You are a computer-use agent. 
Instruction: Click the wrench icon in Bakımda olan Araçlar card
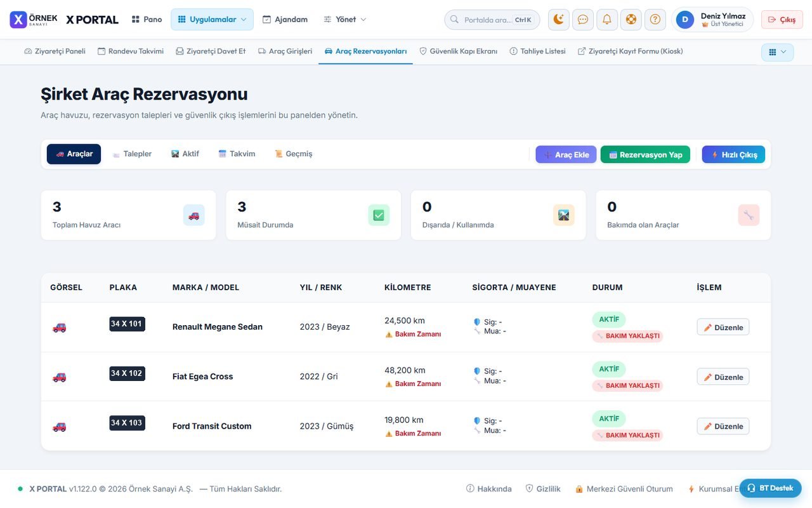pos(749,215)
